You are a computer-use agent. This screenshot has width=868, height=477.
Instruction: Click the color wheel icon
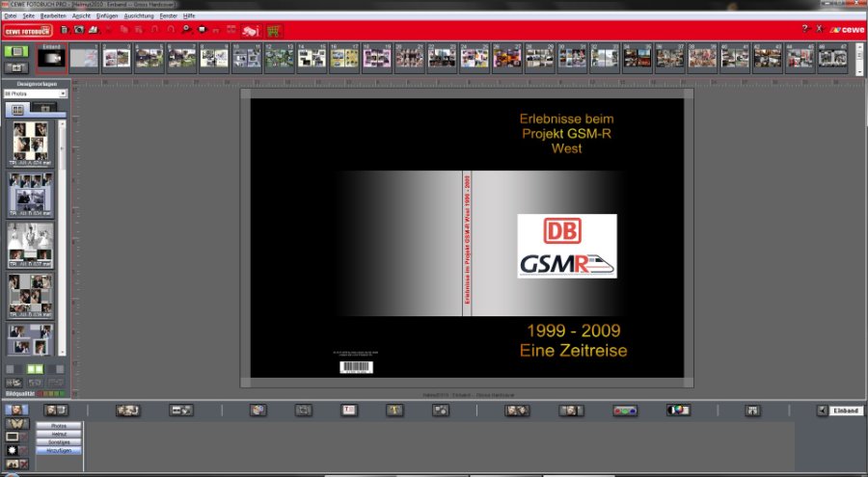pos(678,411)
